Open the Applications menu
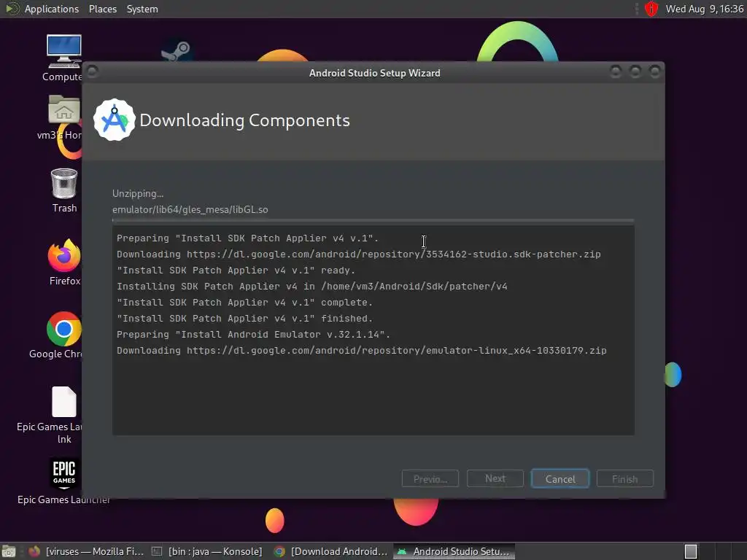Screen dimensions: 747x560 click(x=52, y=9)
